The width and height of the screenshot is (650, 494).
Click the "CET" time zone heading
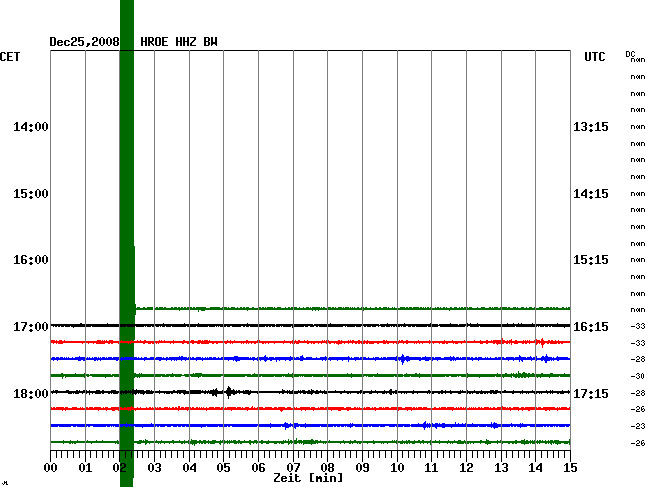[x=10, y=57]
